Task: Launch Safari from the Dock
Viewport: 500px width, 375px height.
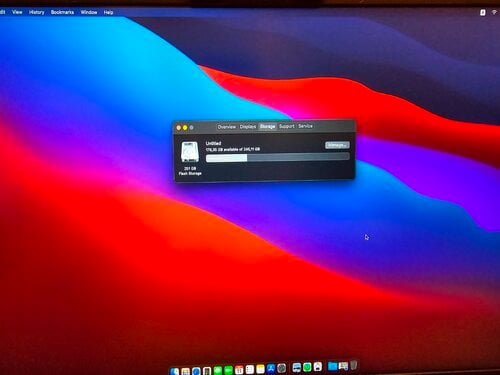Action: [196, 371]
